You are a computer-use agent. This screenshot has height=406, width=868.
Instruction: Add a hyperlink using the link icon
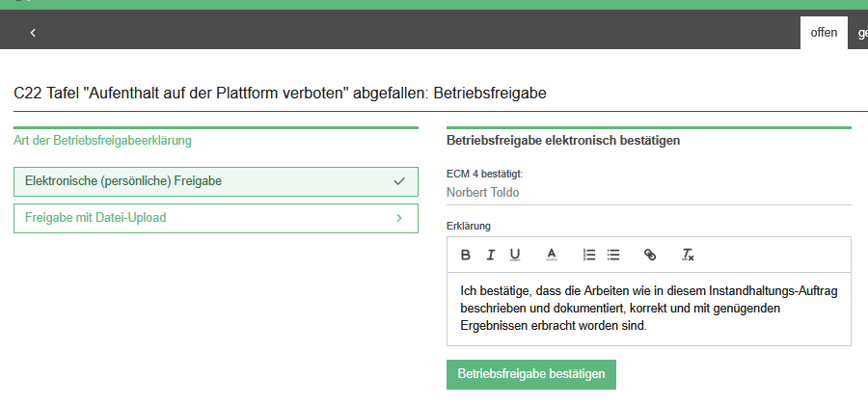[650, 256]
